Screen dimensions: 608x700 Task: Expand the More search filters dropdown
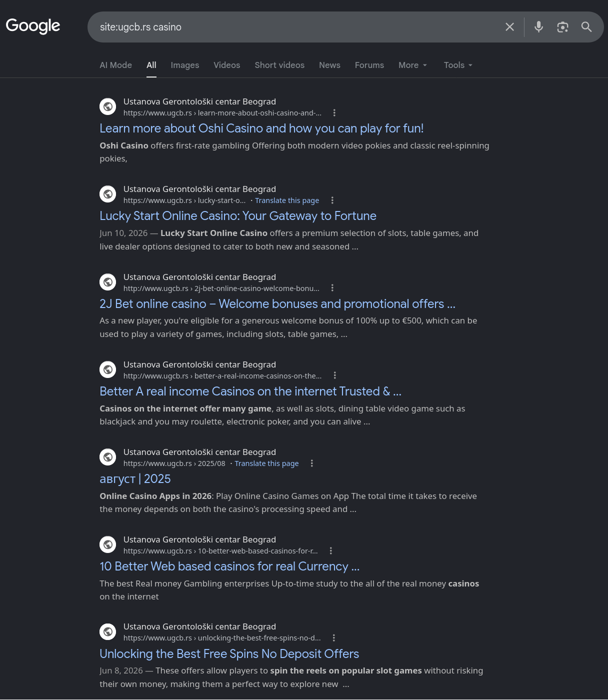click(413, 65)
